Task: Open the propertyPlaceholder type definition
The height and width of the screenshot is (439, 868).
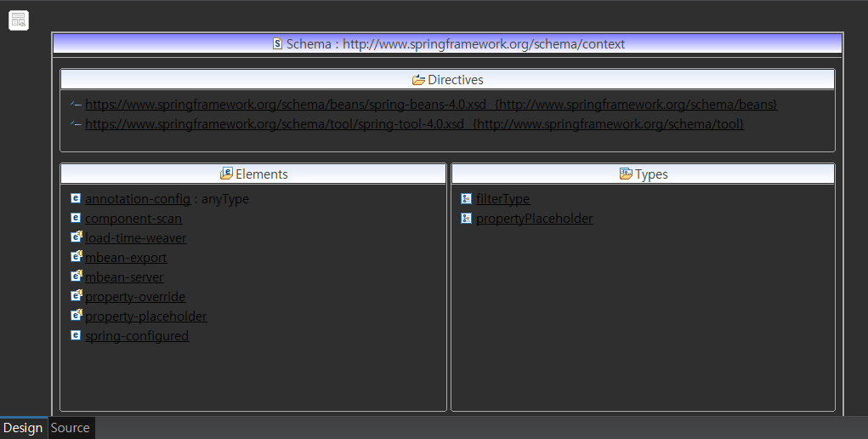Action: [x=534, y=219]
